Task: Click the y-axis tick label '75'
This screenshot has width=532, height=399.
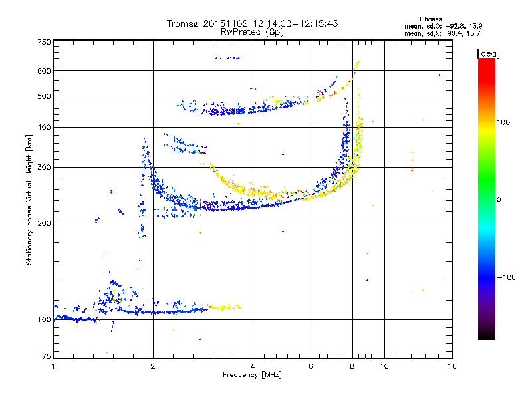Action: [x=46, y=356]
